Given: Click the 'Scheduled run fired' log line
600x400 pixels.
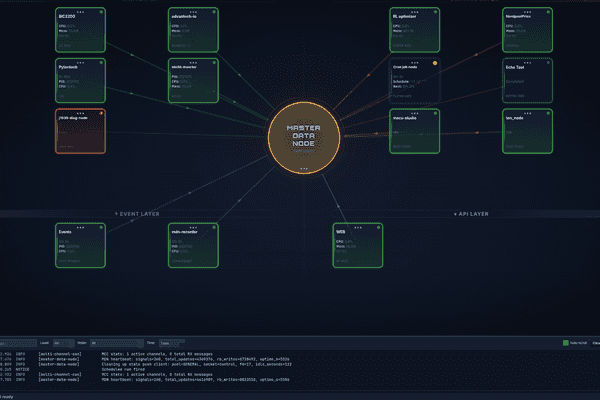Looking at the screenshot, I should click(x=123, y=369).
